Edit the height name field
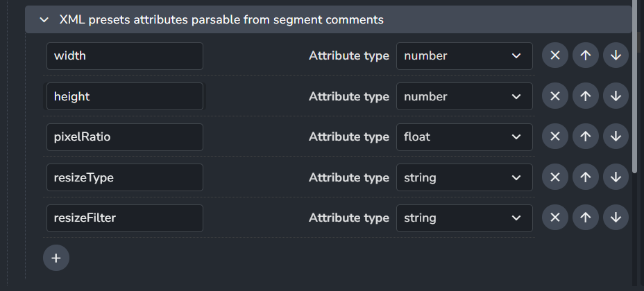This screenshot has height=291, width=644. click(125, 96)
